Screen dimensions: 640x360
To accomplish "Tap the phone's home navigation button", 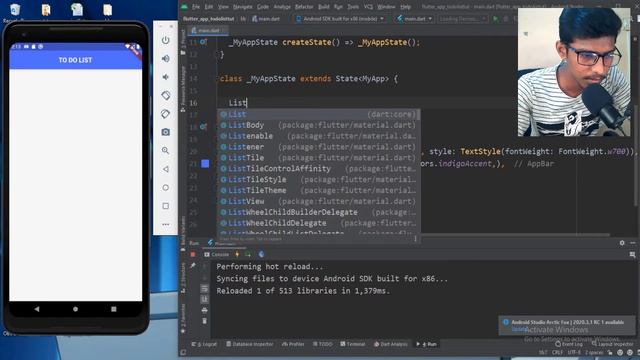I will tap(75, 309).
